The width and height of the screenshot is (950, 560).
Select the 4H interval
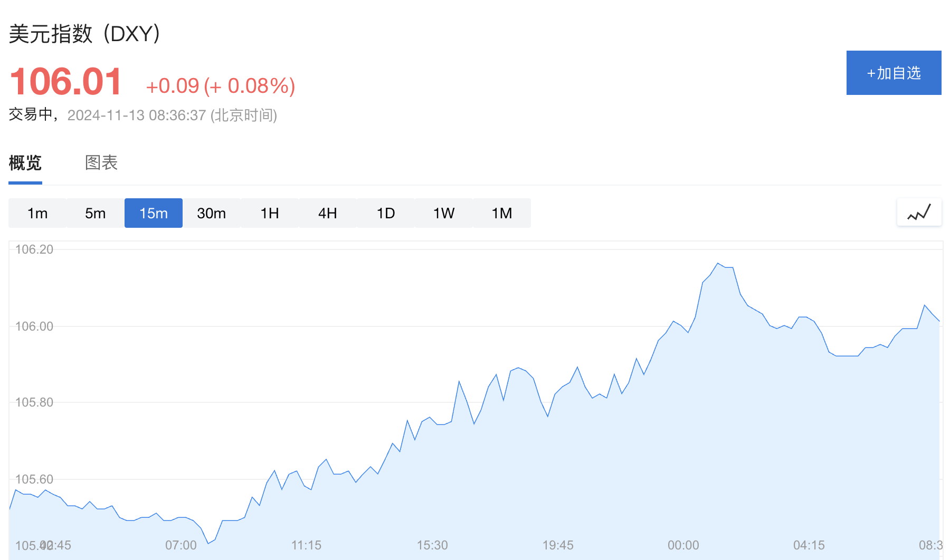point(328,213)
